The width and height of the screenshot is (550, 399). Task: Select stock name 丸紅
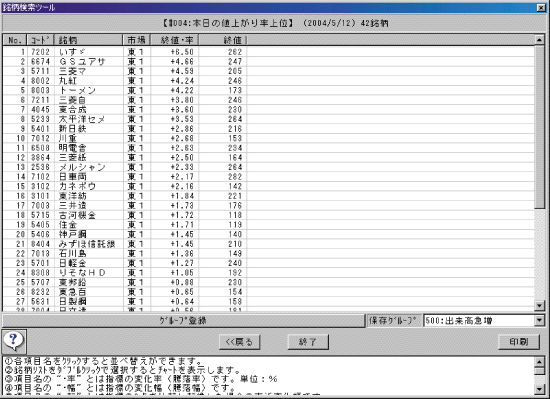tap(68, 81)
